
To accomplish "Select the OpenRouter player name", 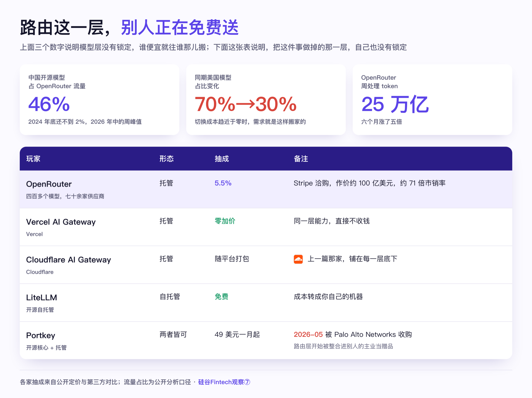I will click(x=49, y=184).
